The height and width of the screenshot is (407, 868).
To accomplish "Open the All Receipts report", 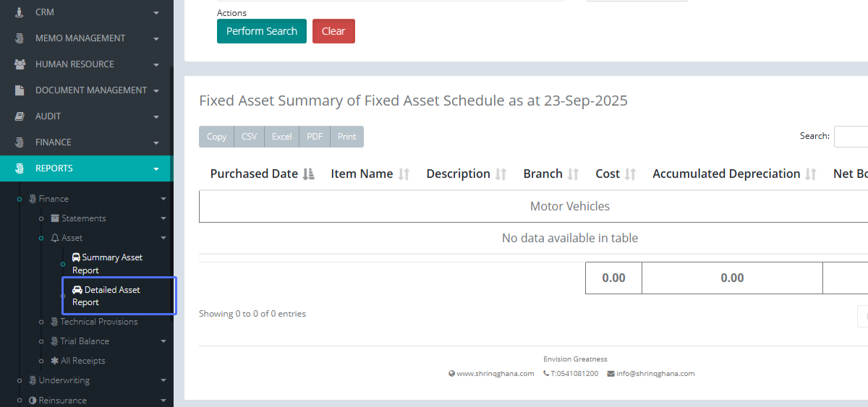I will click(82, 361).
